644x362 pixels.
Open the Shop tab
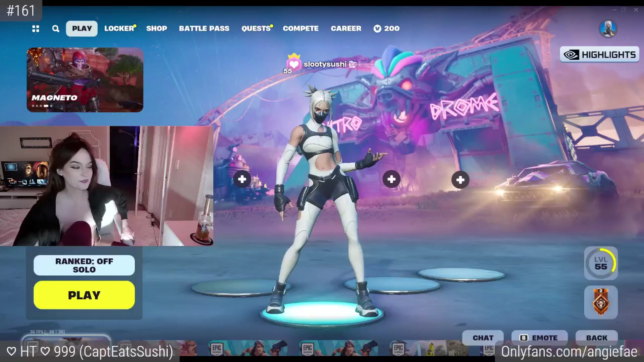point(157,28)
